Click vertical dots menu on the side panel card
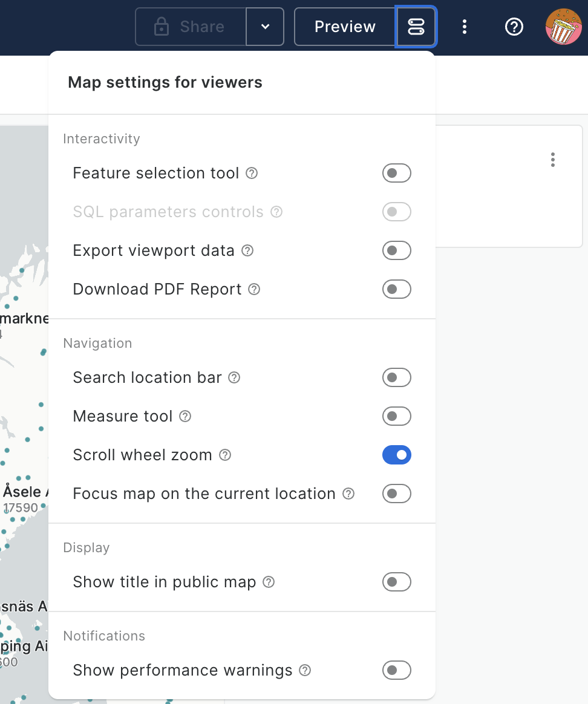Screen dimensions: 588x704 552,160
